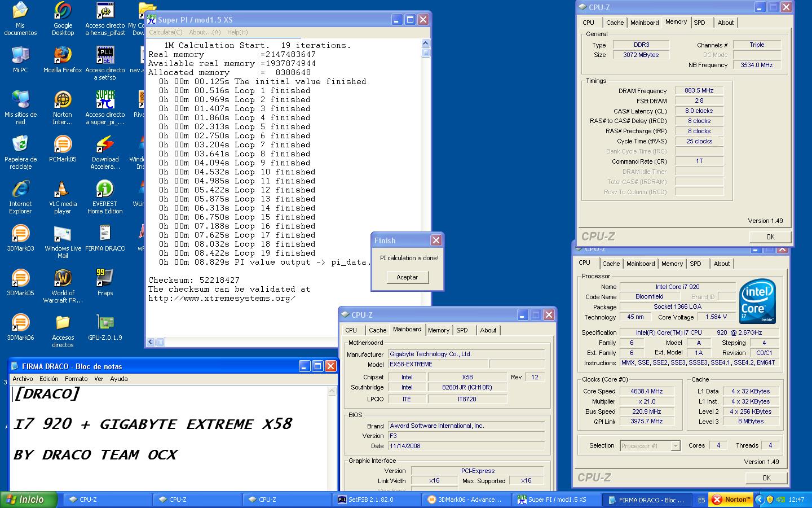Open Windows Live Mail icon
Screen dimensions: 812x508
point(63,242)
